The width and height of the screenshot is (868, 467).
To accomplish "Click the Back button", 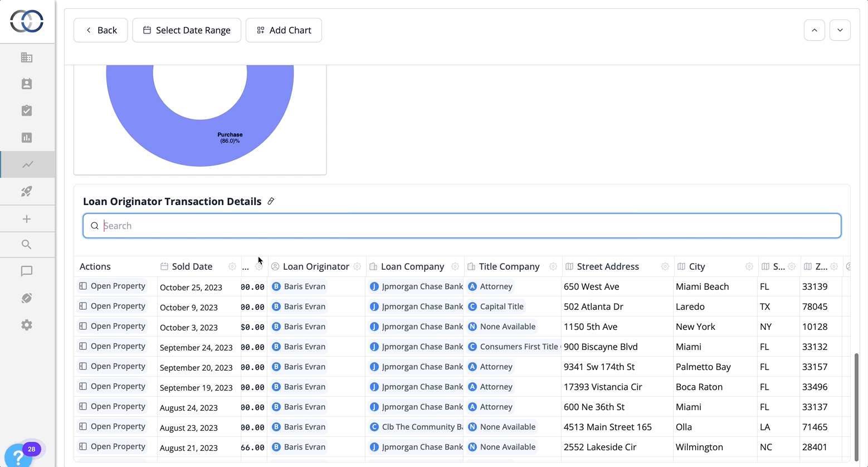I will tap(101, 30).
